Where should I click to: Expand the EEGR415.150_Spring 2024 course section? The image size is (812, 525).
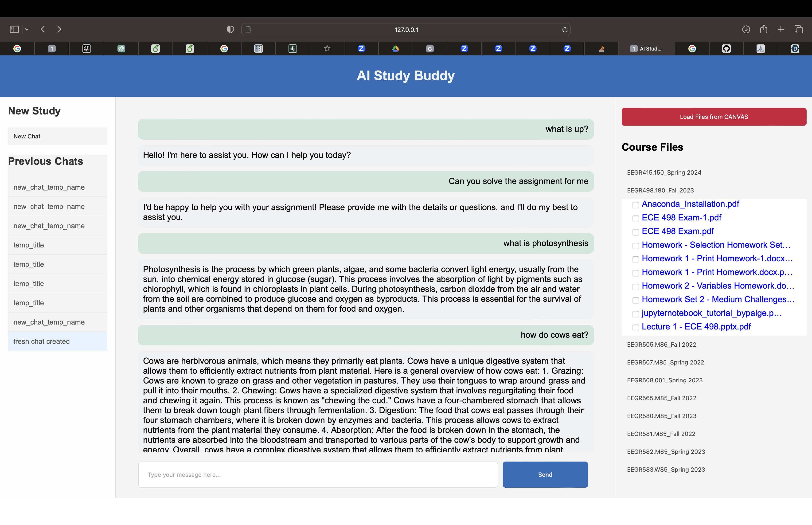pos(664,172)
